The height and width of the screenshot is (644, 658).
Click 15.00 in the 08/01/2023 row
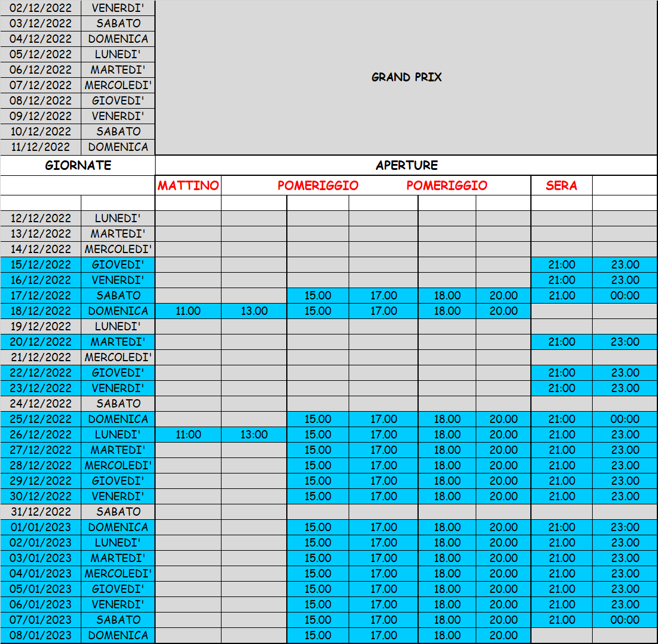318,635
